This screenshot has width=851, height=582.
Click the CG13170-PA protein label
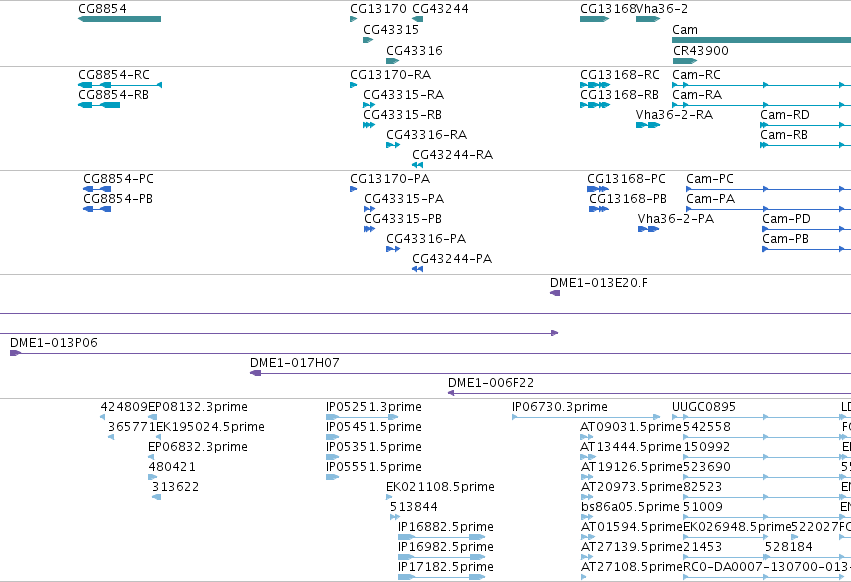coord(390,179)
